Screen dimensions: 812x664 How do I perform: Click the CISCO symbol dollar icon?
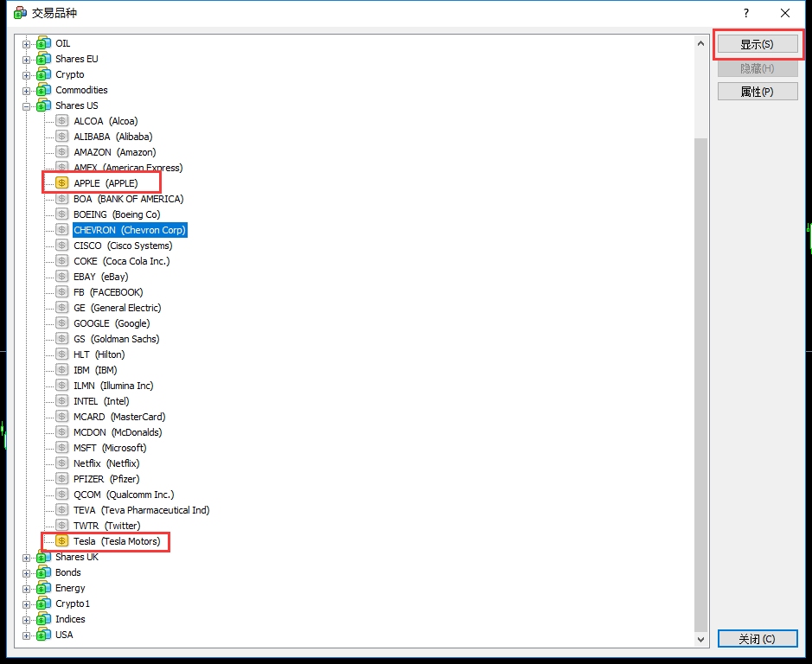(x=62, y=245)
